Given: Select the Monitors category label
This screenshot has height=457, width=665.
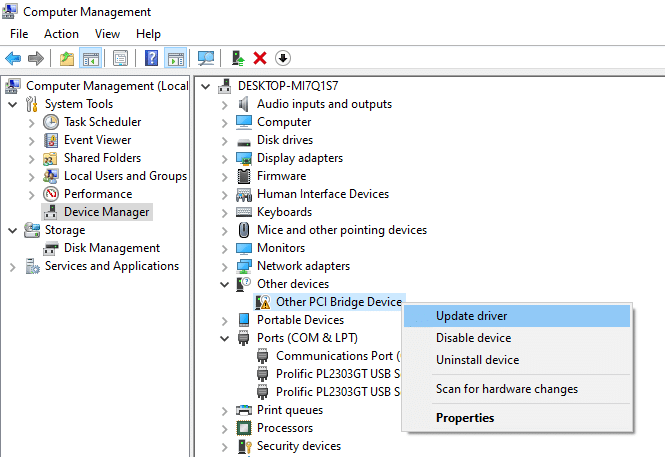Looking at the screenshot, I should point(281,248).
